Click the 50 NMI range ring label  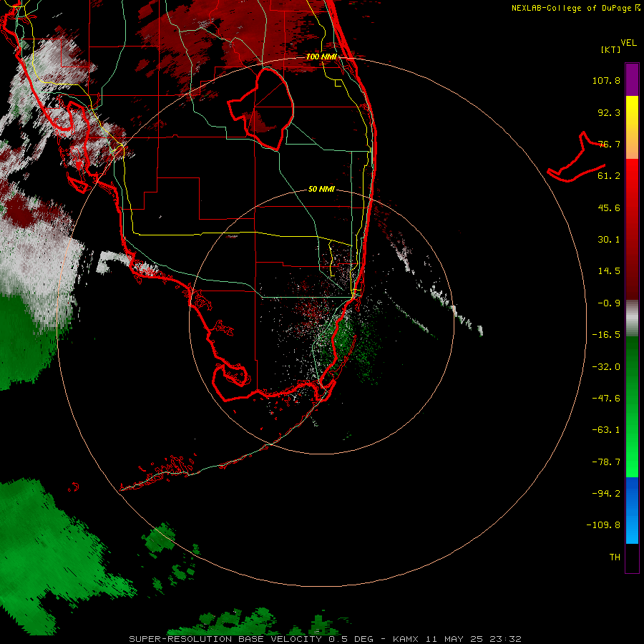click(x=321, y=189)
